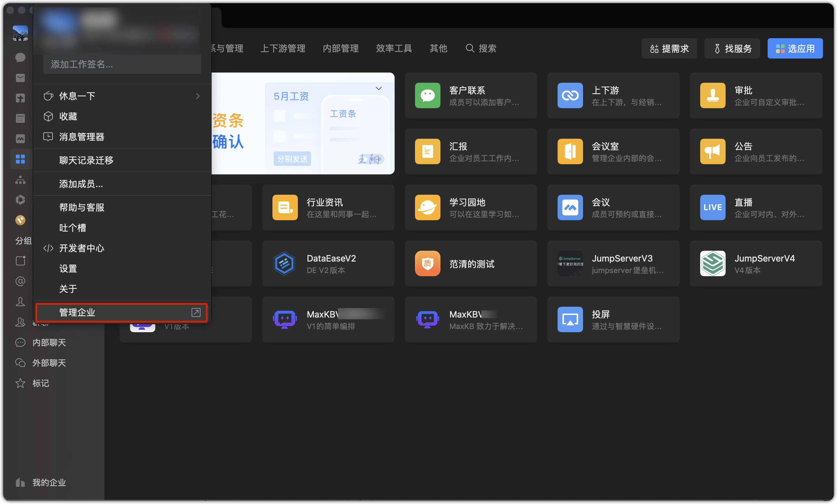The height and width of the screenshot is (504, 837).
Task: Expand the 休息一下 submenu arrow
Action: coord(198,96)
